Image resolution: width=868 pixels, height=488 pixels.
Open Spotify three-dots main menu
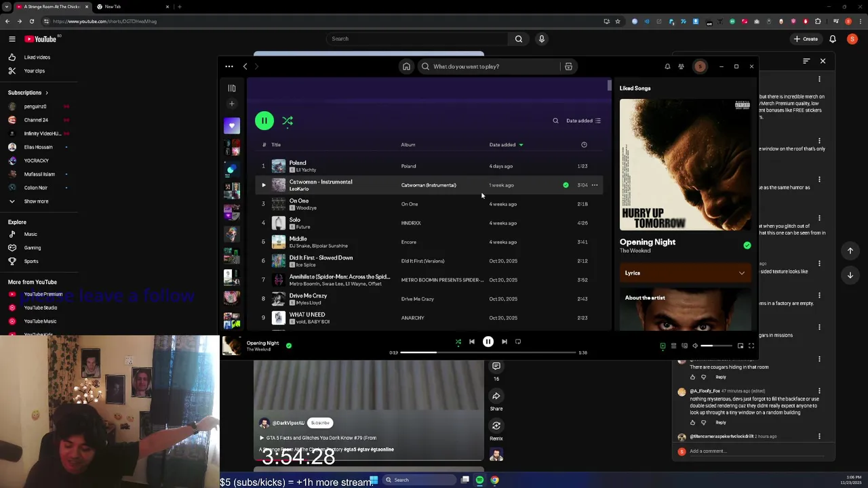[x=229, y=66]
